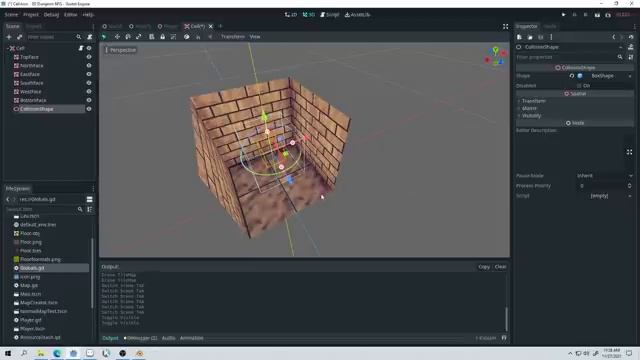Open the Debugger bottom panel
Viewport: 640px width, 360px height.
[x=141, y=338]
